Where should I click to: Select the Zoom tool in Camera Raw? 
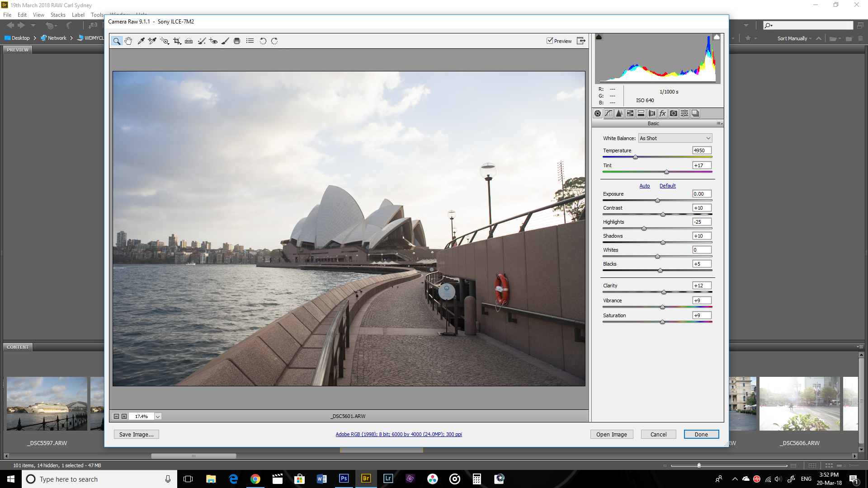coord(117,41)
